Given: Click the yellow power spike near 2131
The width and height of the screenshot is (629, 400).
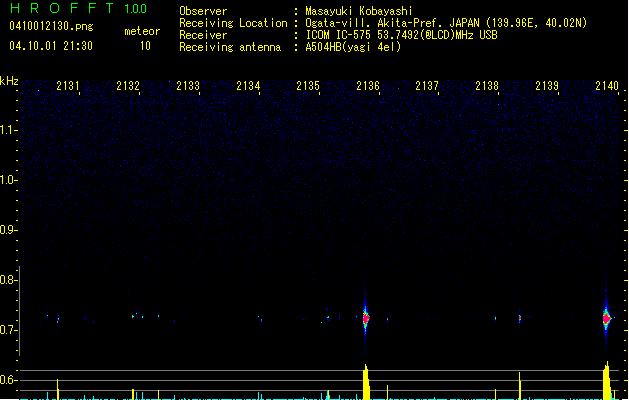Looking at the screenshot, I should [x=57, y=389].
